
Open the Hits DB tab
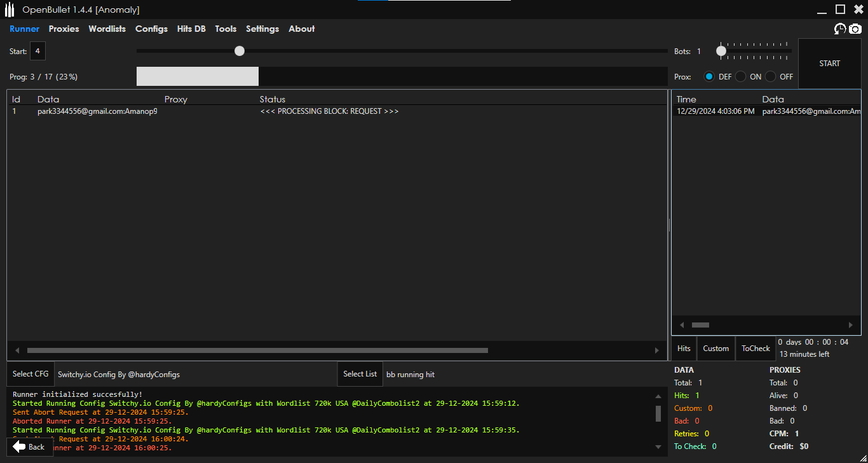click(x=191, y=29)
